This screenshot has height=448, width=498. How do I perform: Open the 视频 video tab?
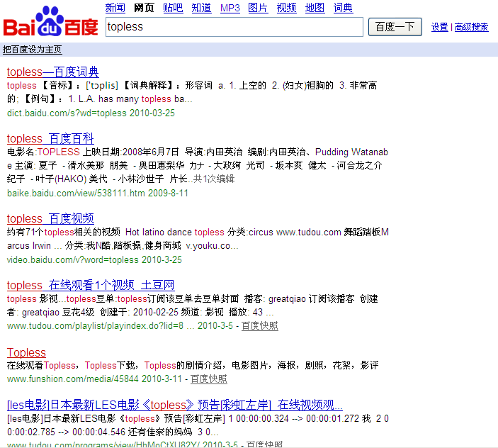click(x=286, y=8)
